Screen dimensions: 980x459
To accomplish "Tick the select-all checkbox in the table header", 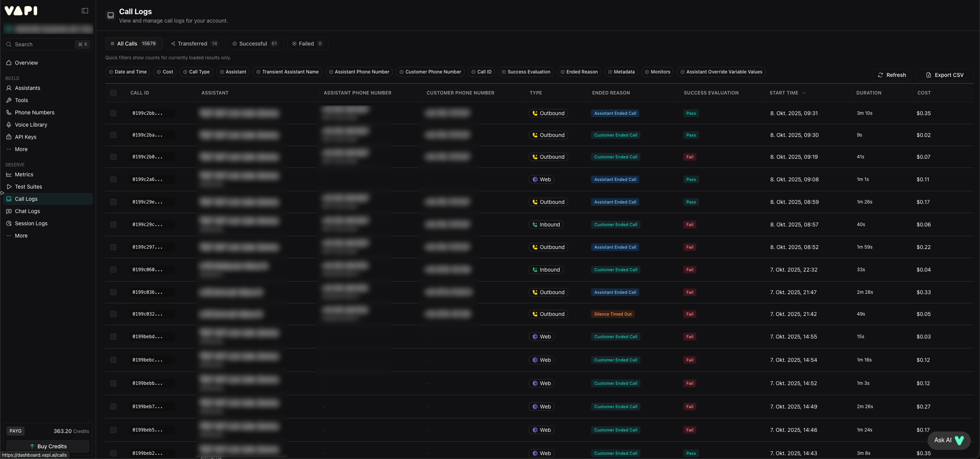I will click(113, 93).
